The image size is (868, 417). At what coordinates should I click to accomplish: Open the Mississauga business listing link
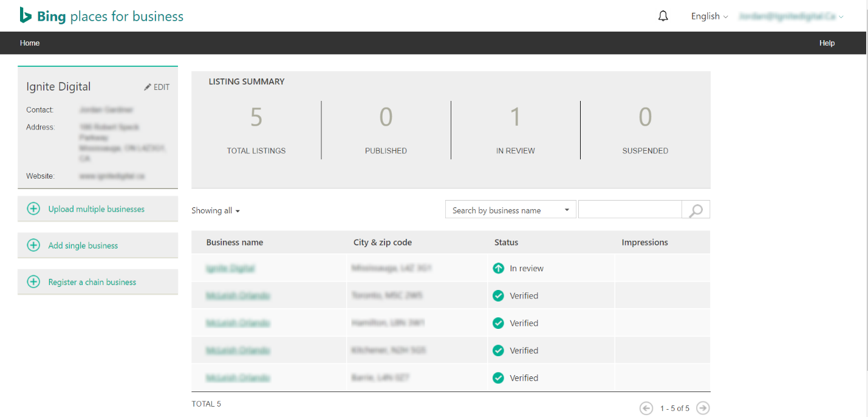pyautogui.click(x=230, y=268)
